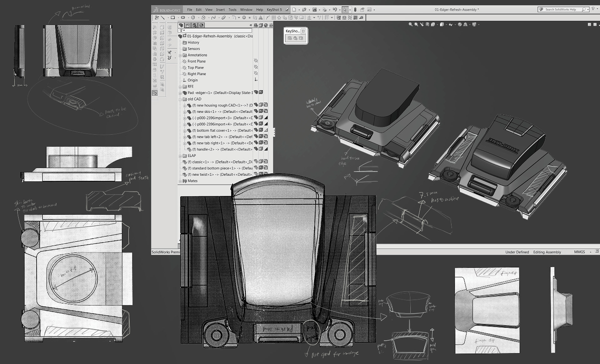Toggle visibility of Front Plane
600x364 pixels.
(x=256, y=61)
